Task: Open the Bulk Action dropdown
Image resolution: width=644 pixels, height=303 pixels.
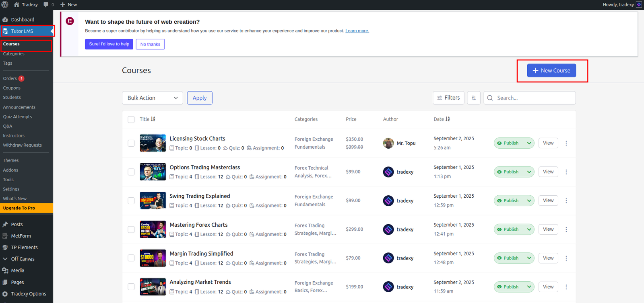Action: point(153,98)
